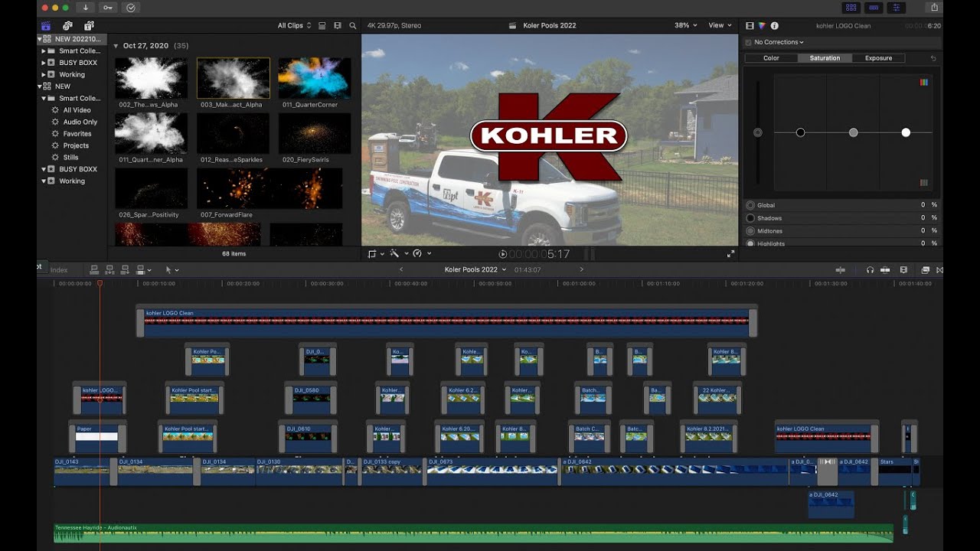
Task: Toggle the timeline panel layout button
Action: 874,8
